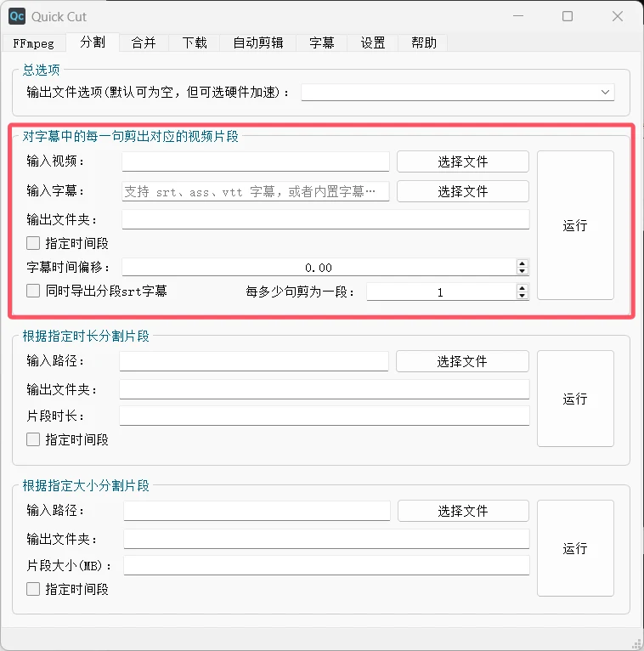Open the 字幕 tab
The width and height of the screenshot is (644, 651).
[322, 42]
